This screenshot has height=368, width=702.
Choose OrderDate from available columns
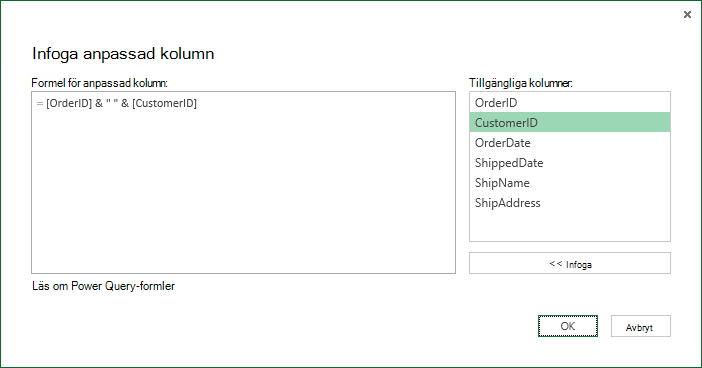(x=569, y=142)
